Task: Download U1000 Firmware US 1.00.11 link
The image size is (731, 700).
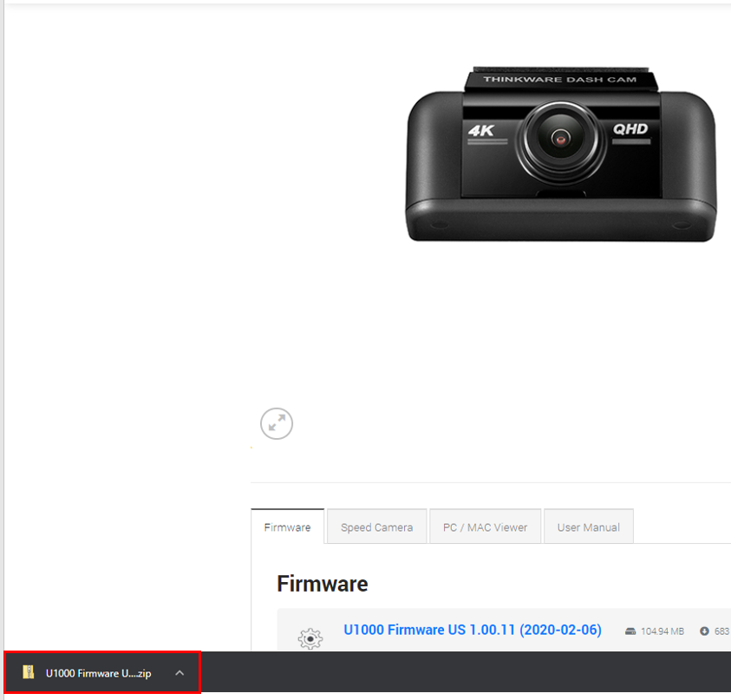Action: [473, 630]
